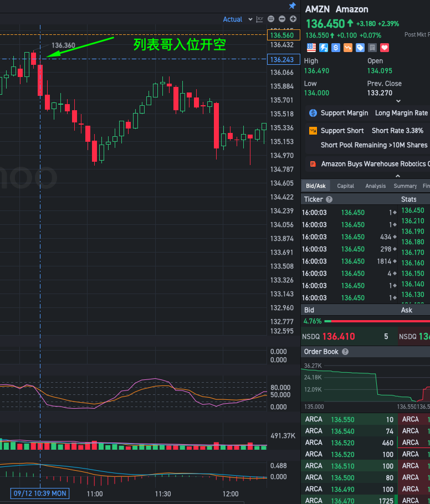Click Short Rate 3.38% text
Viewport: 430px width, 504px height.
(397, 131)
